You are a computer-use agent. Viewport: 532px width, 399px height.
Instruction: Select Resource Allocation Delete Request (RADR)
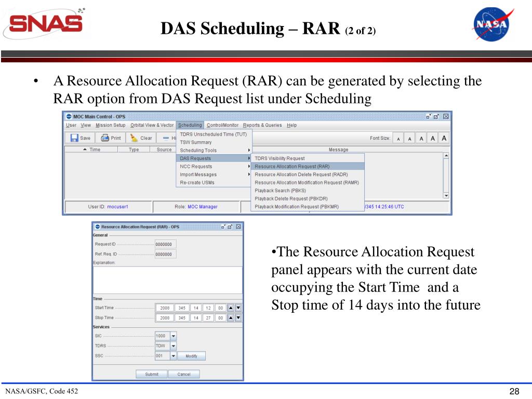coord(308,175)
